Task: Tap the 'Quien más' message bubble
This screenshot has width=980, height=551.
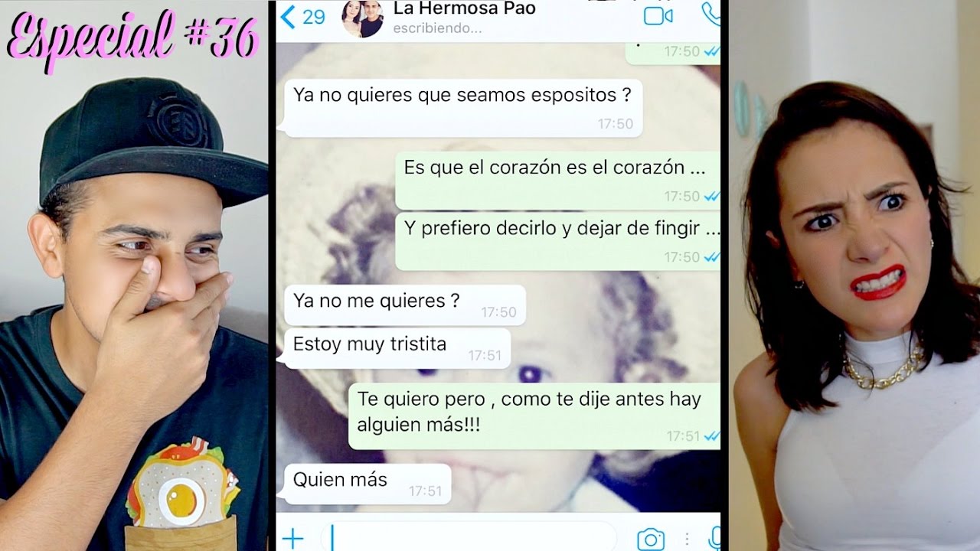Action: [367, 484]
